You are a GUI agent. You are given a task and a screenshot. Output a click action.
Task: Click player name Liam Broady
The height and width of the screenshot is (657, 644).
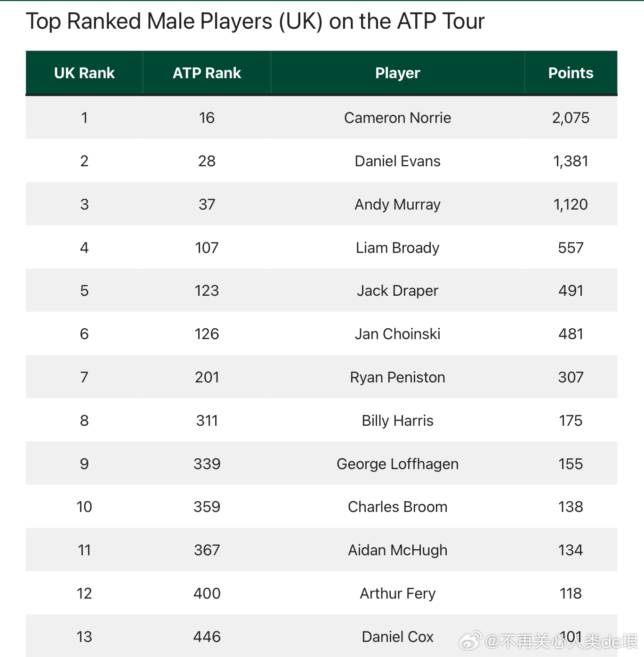coord(397,248)
